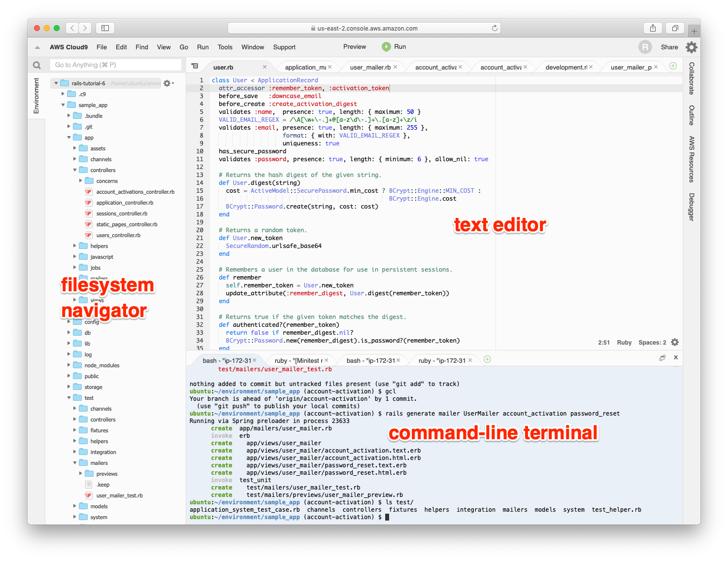Expand the models folder under test

(75, 506)
